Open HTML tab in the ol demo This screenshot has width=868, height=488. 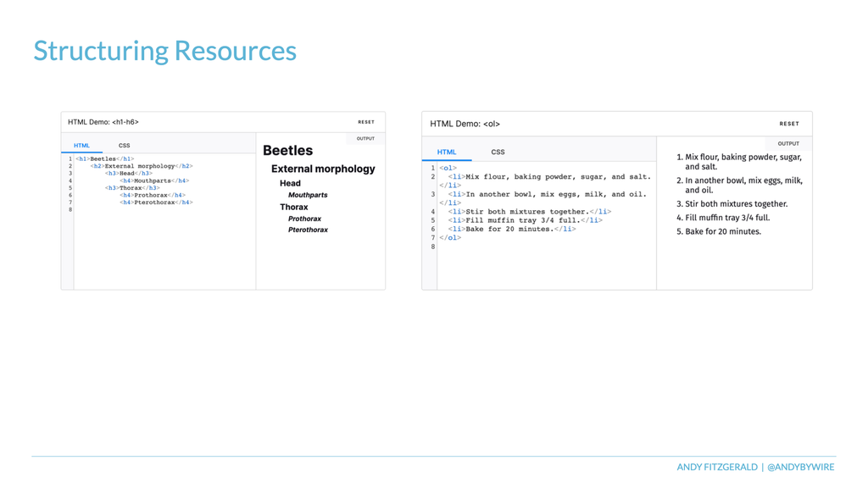point(447,152)
